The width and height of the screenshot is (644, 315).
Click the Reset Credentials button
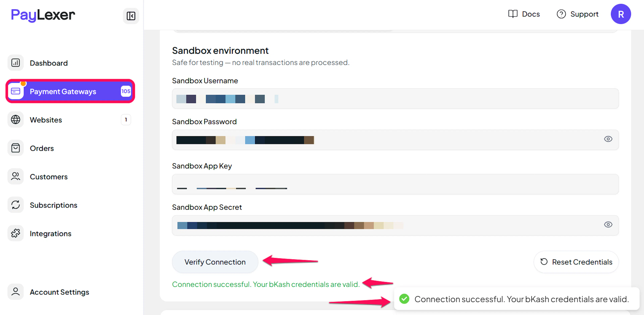pyautogui.click(x=576, y=262)
